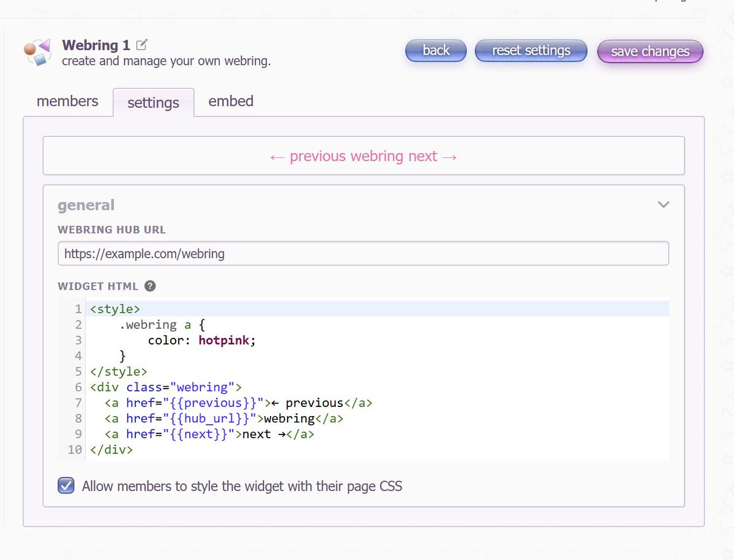This screenshot has width=734, height=560.
Task: Click the save changes button
Action: tap(650, 51)
